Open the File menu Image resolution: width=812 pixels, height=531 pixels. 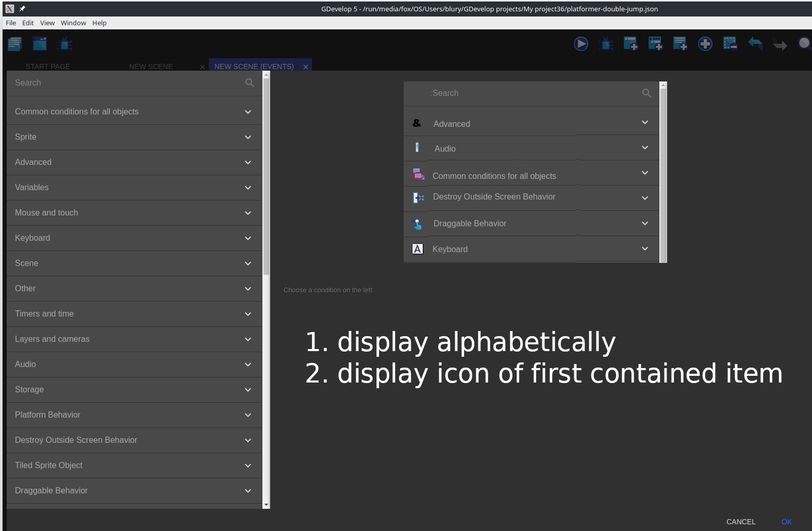pyautogui.click(x=11, y=23)
